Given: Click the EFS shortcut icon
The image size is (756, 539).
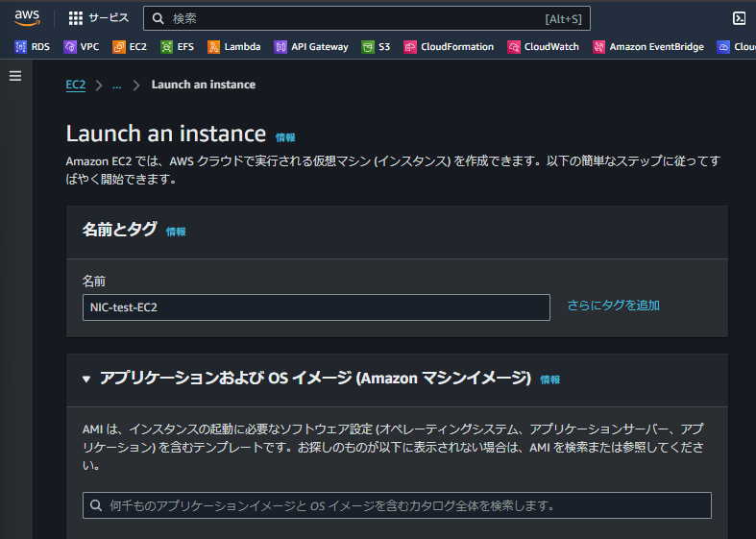Looking at the screenshot, I should point(166,47).
